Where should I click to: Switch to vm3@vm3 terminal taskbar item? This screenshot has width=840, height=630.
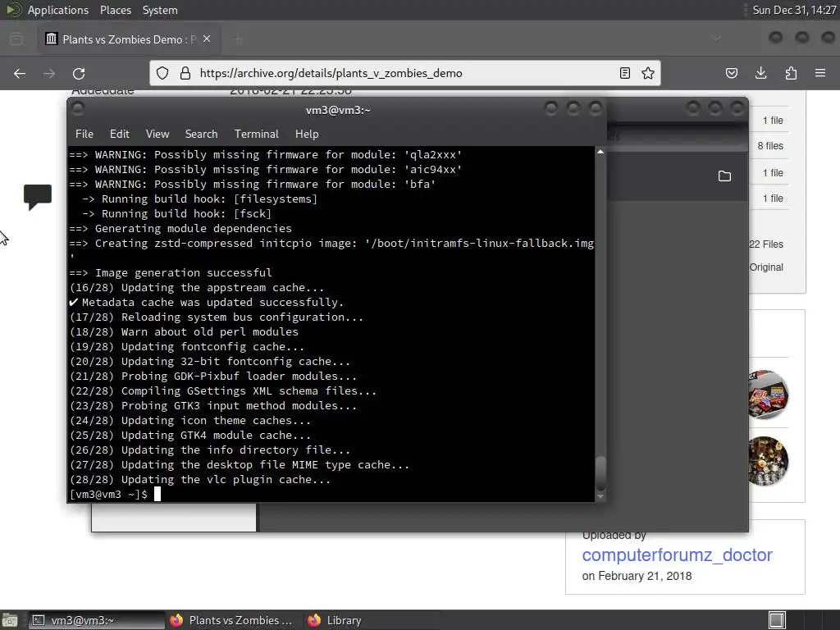click(97, 620)
